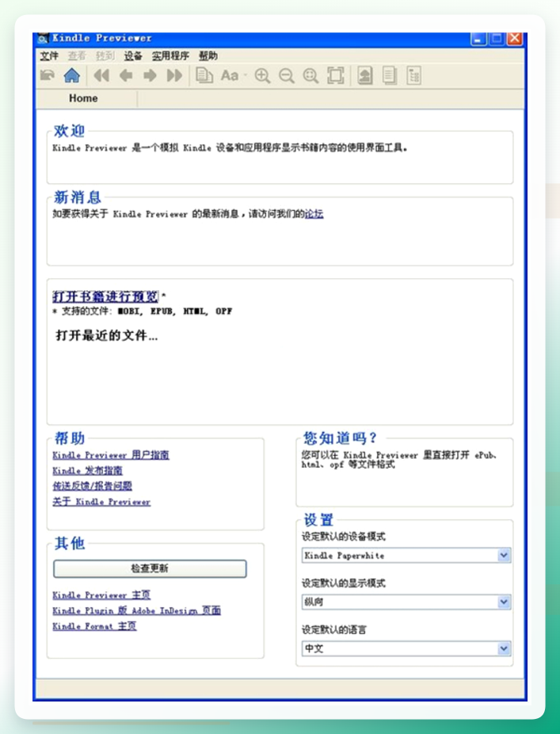Click the double-left previous chapter arrow

coord(101,75)
